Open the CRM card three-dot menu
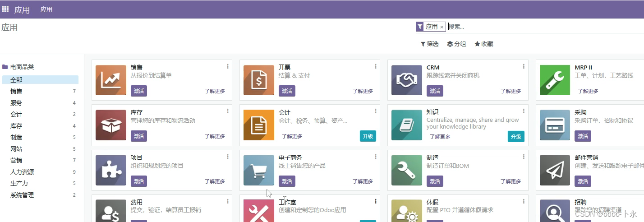 524,66
